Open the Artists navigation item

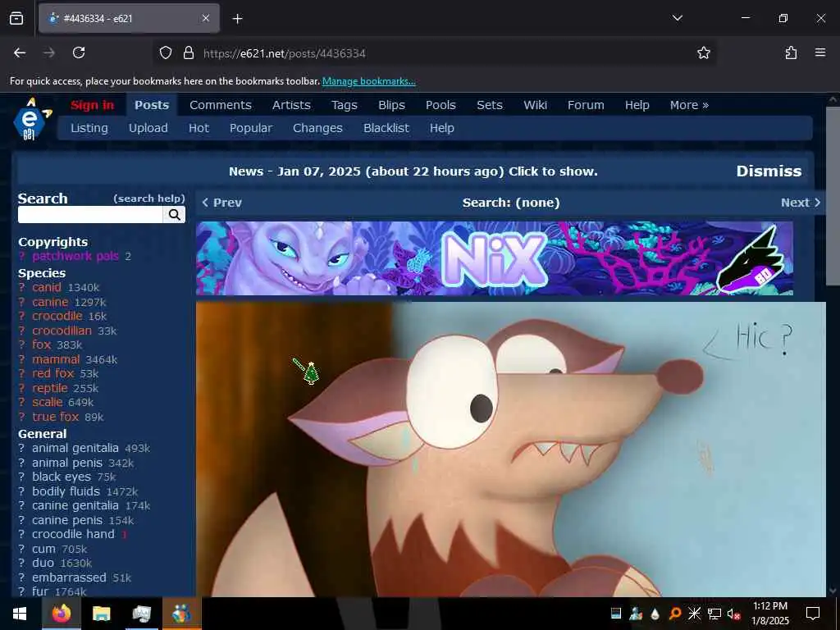[291, 105]
